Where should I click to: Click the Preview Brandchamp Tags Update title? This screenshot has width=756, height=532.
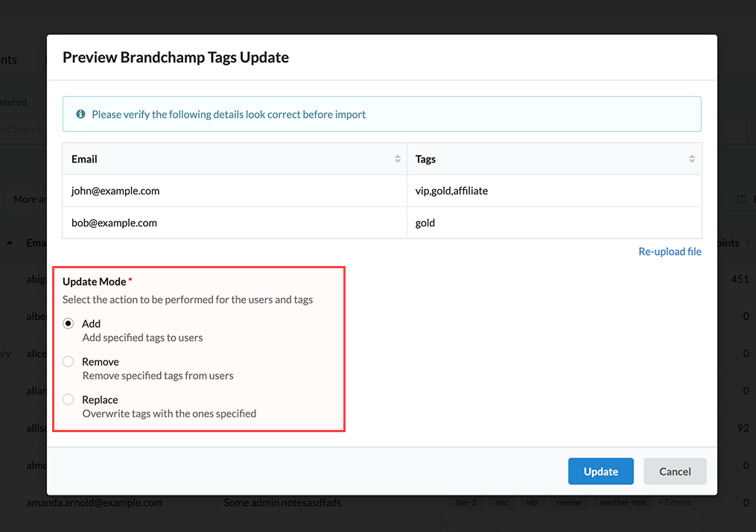pos(176,57)
